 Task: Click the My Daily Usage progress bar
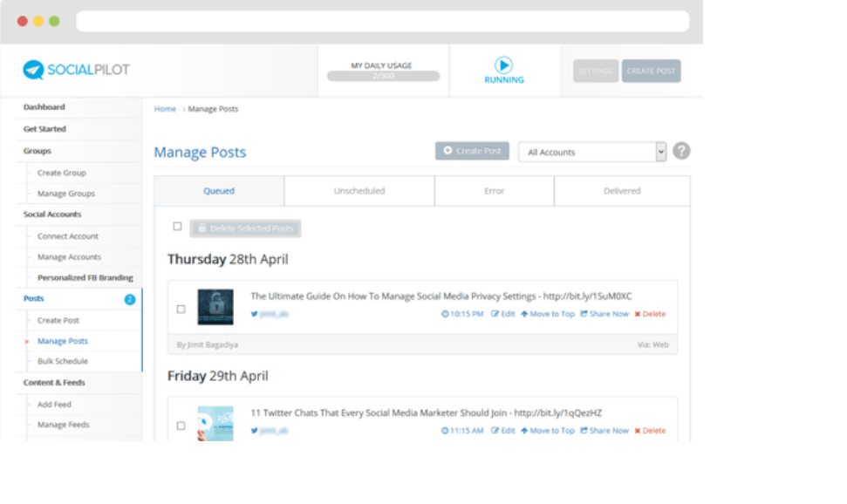click(383, 76)
